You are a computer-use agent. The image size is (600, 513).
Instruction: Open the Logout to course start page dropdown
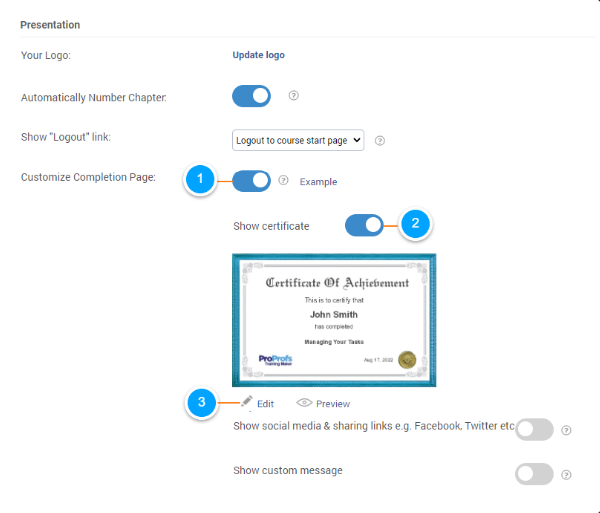point(298,141)
